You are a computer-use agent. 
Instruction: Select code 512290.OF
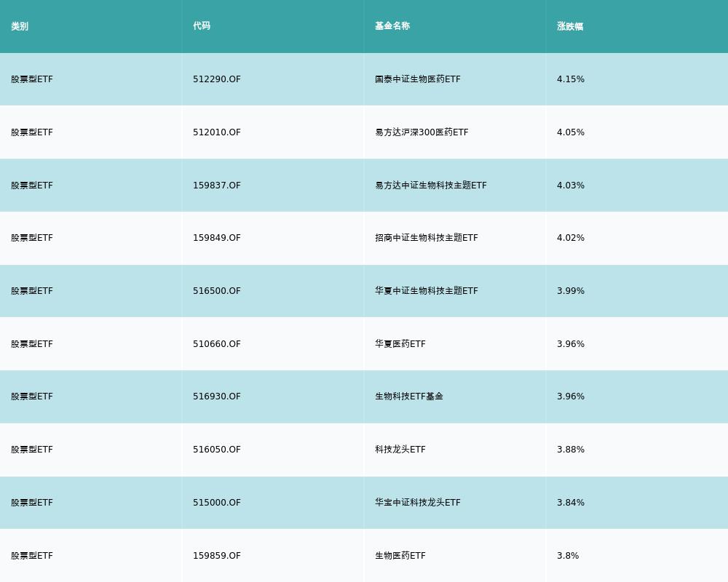tap(217, 79)
